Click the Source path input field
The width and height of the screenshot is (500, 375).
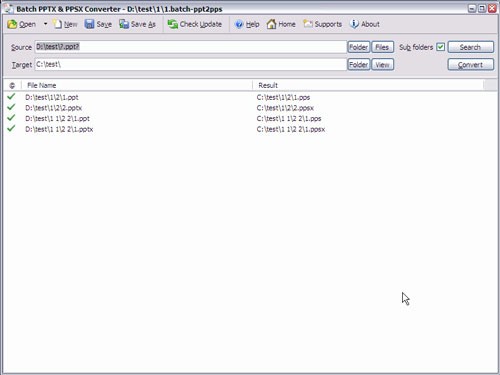tap(191, 47)
